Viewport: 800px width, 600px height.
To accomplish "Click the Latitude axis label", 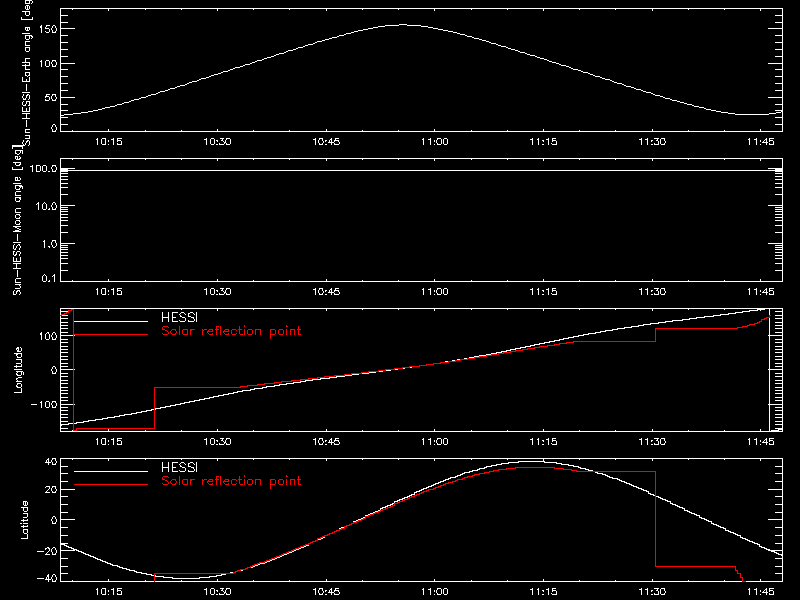I will 24,520.
